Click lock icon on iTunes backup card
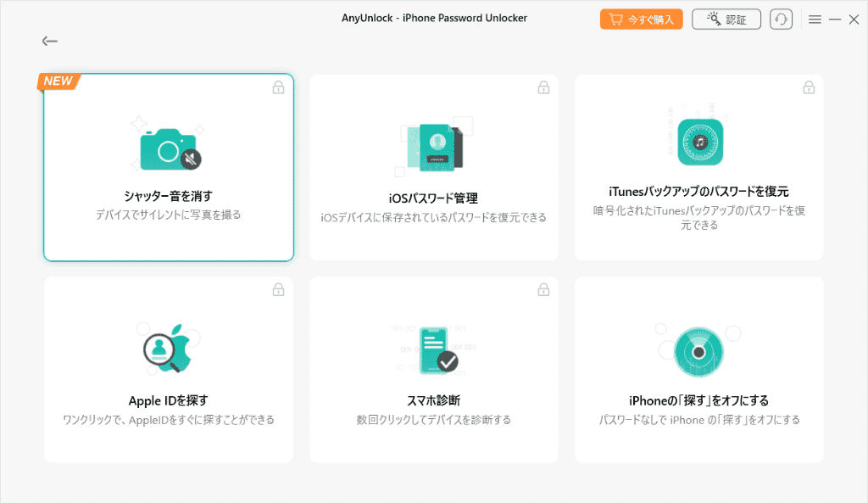Screen dimensions: 868x503 tap(809, 87)
